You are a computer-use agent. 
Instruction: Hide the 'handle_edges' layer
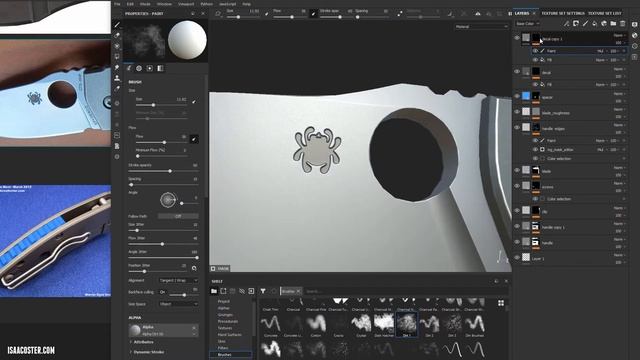point(517,127)
